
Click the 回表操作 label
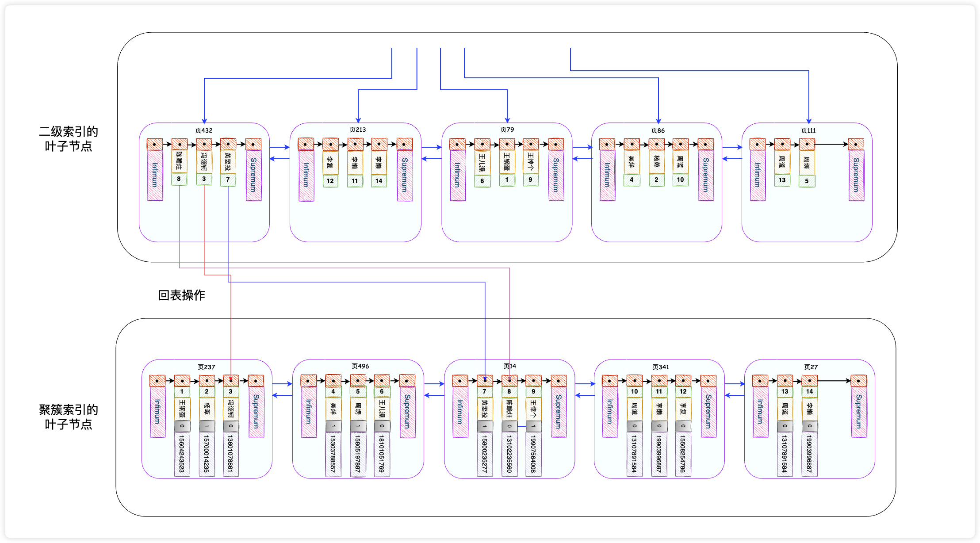[182, 295]
